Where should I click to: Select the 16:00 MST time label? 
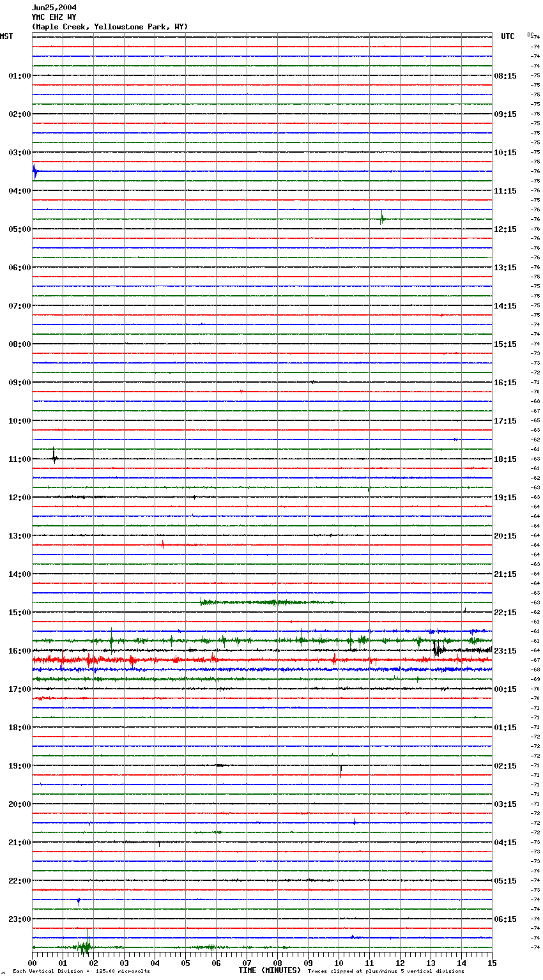(20, 651)
